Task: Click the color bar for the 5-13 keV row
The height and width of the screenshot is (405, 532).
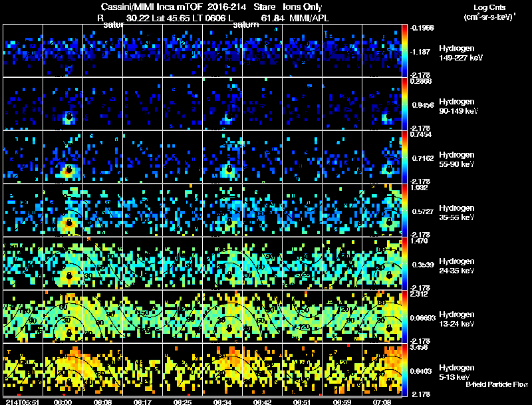Action: pos(404,370)
